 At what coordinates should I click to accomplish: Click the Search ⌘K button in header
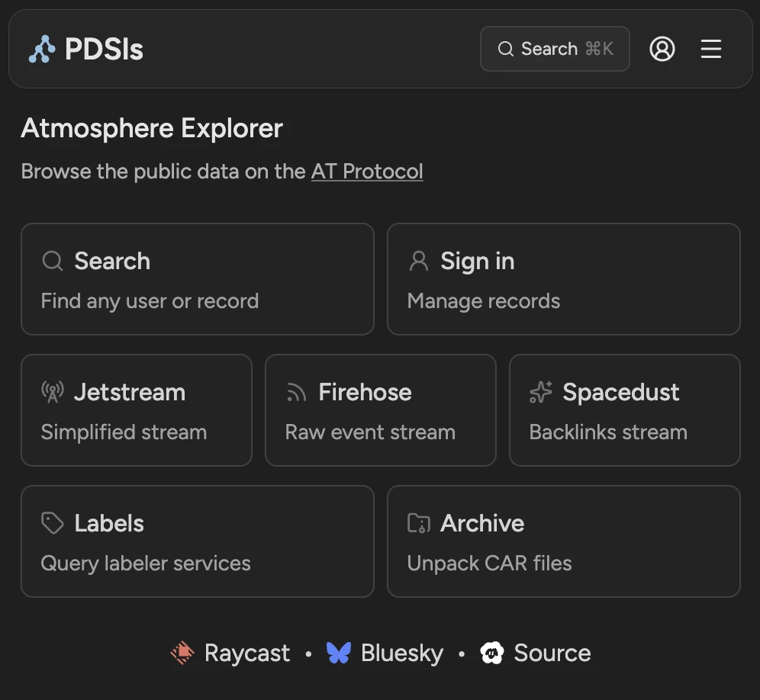pos(555,50)
